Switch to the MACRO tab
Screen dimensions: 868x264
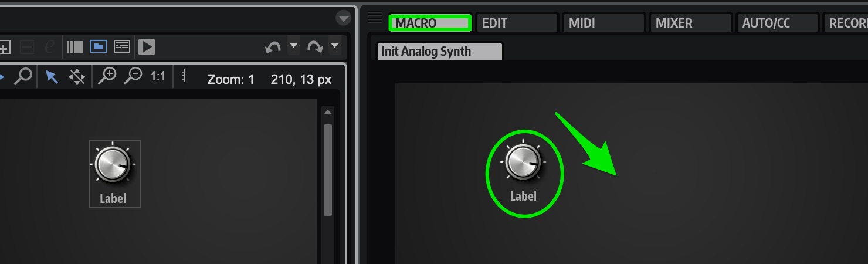[430, 23]
